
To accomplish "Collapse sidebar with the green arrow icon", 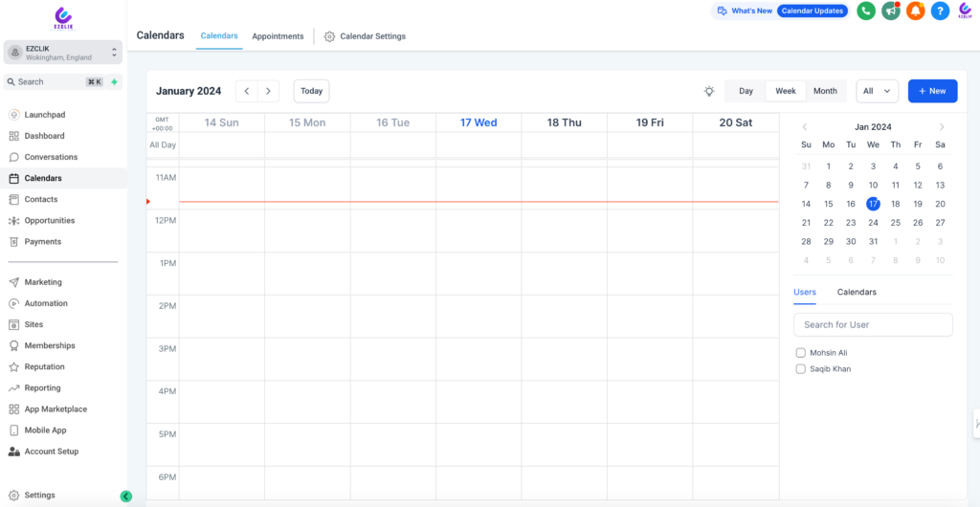I will [x=125, y=496].
